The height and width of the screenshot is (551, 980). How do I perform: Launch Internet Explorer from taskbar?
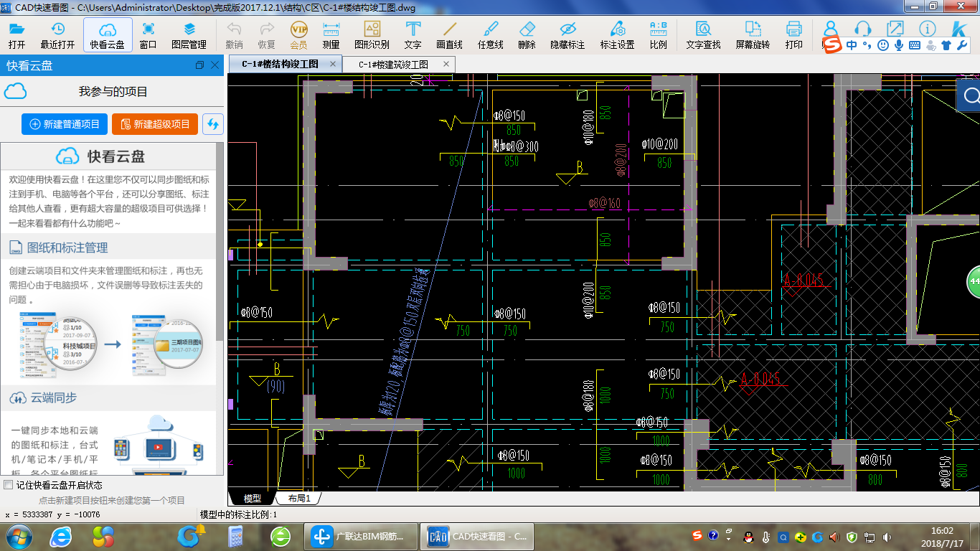click(60, 536)
